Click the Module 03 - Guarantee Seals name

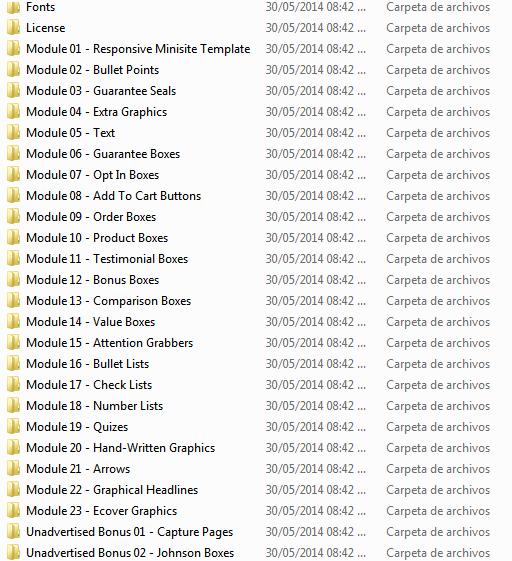coord(101,91)
